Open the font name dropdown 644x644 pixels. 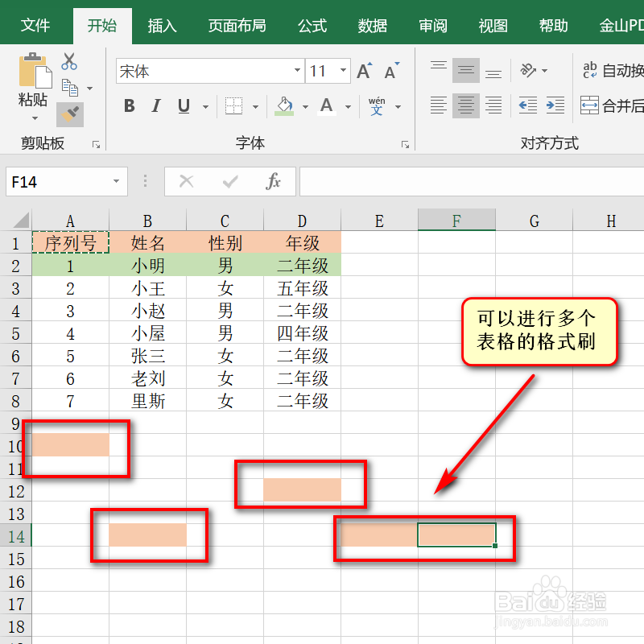tap(297, 72)
